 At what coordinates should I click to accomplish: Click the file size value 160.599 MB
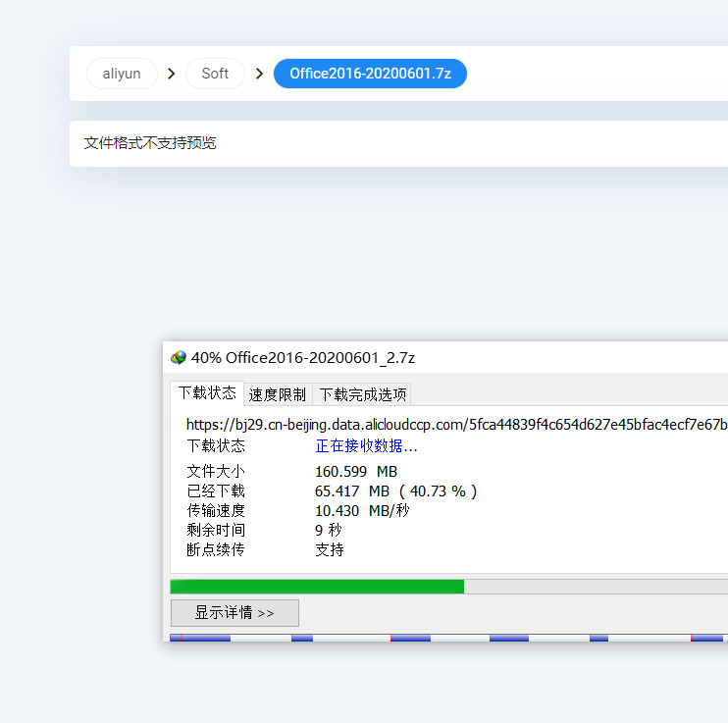pyautogui.click(x=356, y=471)
